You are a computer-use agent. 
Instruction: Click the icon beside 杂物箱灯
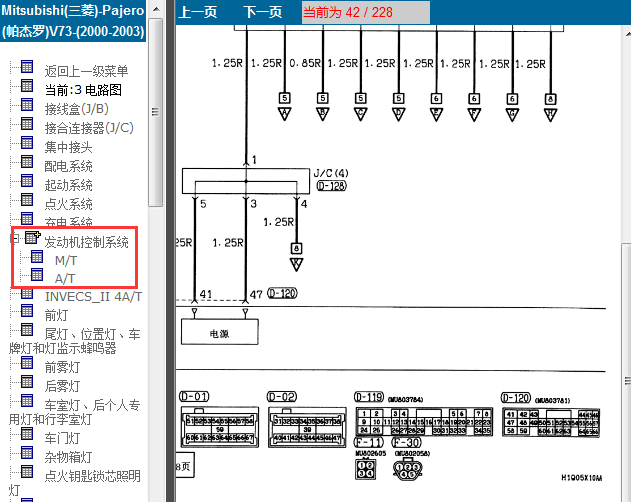(27, 452)
